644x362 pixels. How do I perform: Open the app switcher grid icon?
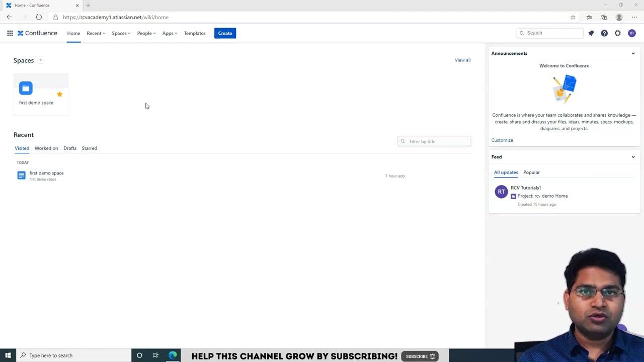[x=10, y=33]
